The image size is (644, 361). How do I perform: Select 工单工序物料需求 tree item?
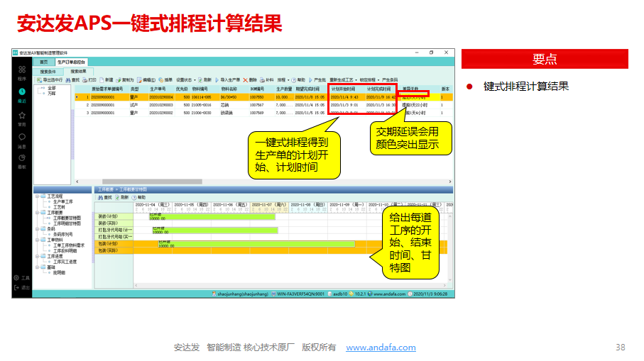(x=69, y=245)
